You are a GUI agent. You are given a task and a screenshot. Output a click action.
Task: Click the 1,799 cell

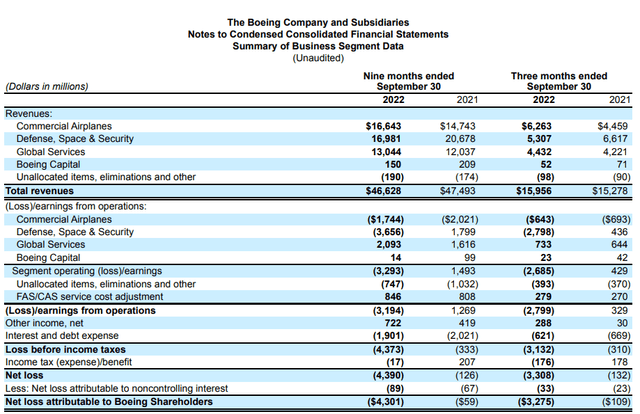pyautogui.click(x=463, y=232)
